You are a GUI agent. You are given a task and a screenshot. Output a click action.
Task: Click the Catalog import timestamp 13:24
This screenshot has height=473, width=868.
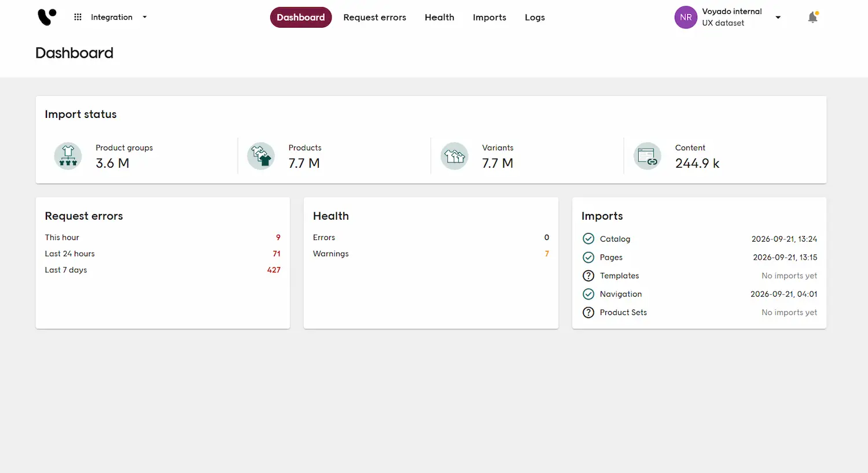point(785,239)
